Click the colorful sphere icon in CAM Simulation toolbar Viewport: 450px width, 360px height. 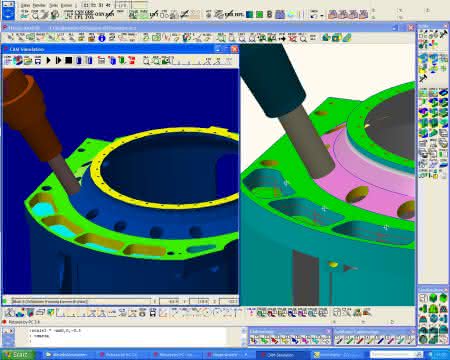(17, 60)
